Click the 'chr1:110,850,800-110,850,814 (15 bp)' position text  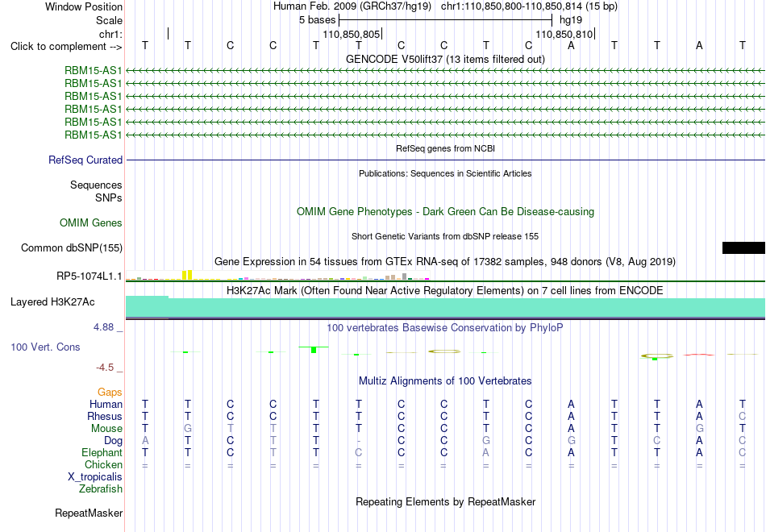(529, 6)
